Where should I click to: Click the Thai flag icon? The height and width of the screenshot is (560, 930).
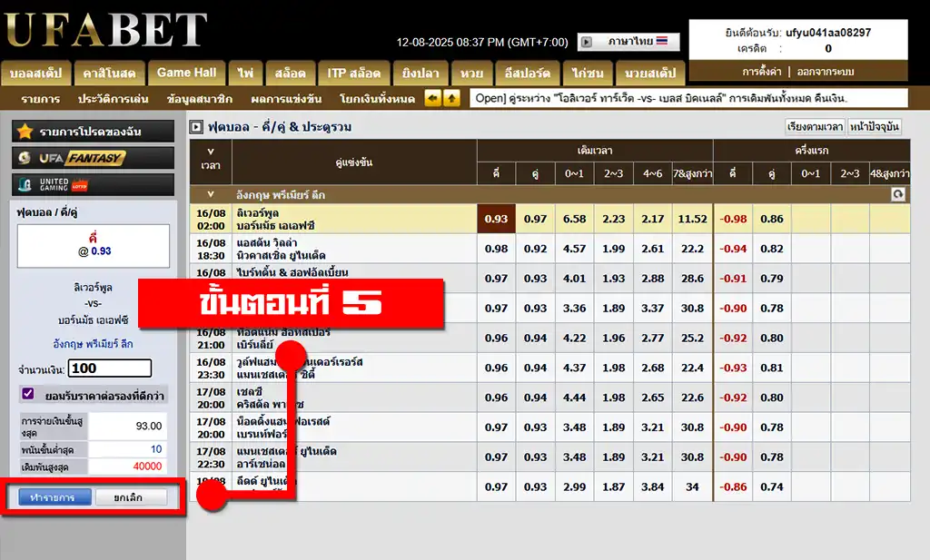(662, 41)
